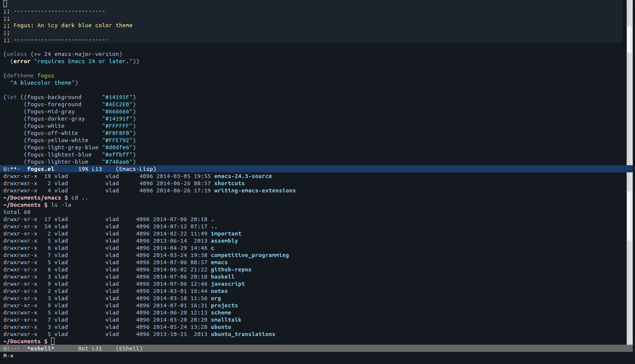The image size is (635, 364).
Task: Click the "#AEC2E0" foreground color string
Action: pos(117,104)
